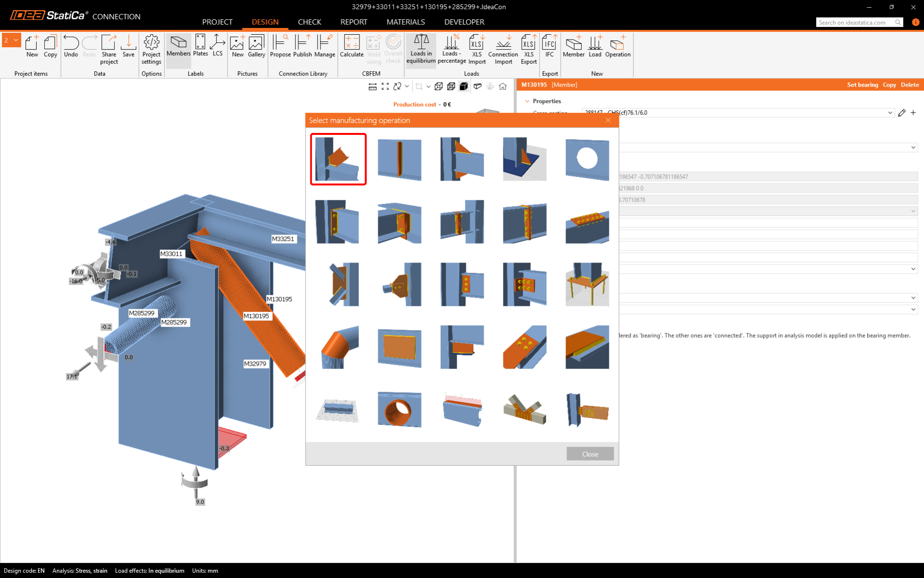Click the home view icon
The height and width of the screenshot is (578, 924).
(x=503, y=87)
